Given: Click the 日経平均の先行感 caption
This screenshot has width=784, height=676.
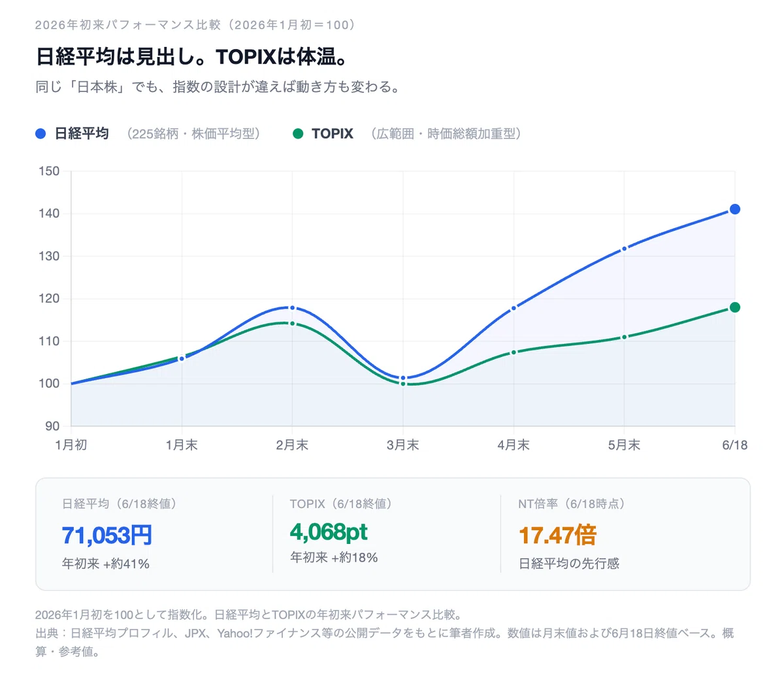Looking at the screenshot, I should point(569,564).
